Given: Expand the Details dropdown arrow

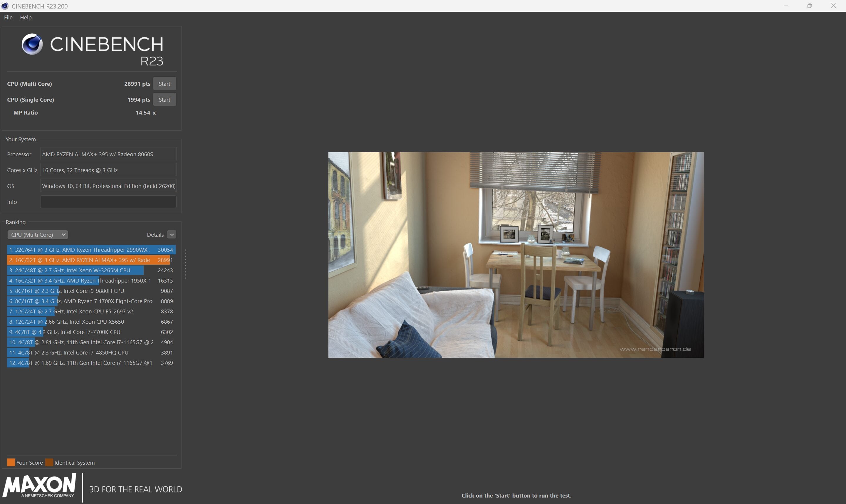Looking at the screenshot, I should (x=172, y=235).
